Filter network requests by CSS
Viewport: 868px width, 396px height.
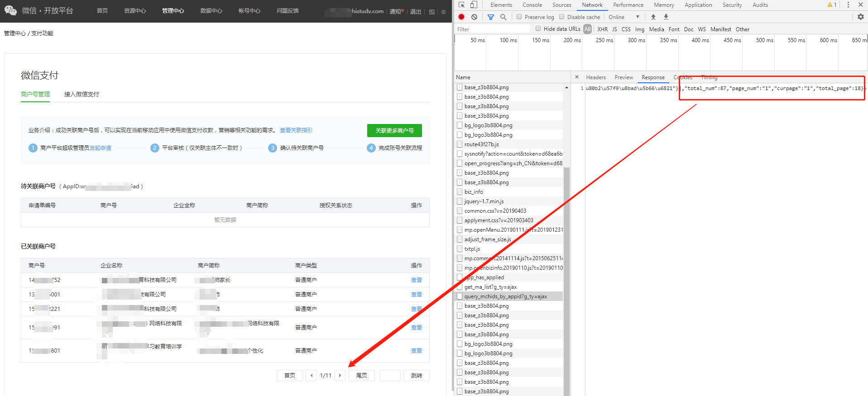pyautogui.click(x=626, y=29)
